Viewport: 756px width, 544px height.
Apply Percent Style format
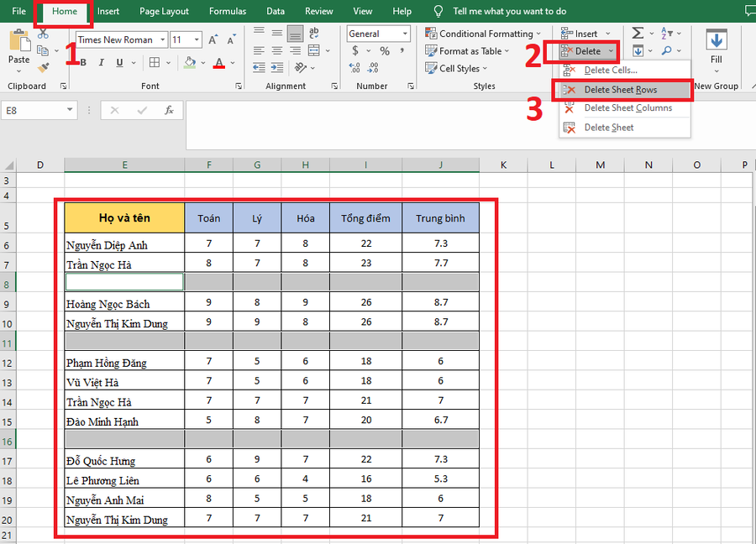point(384,50)
